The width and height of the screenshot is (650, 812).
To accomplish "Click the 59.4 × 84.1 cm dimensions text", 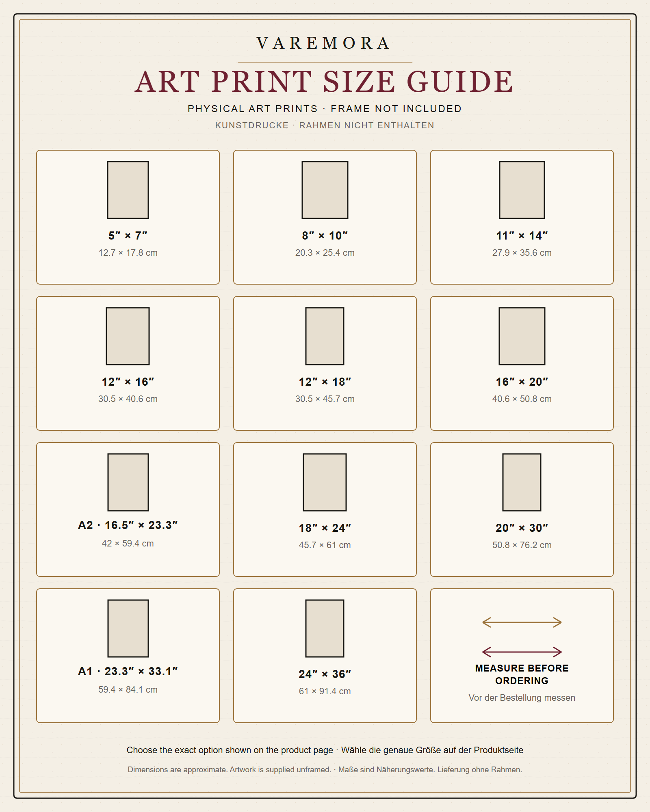I will 128,689.
